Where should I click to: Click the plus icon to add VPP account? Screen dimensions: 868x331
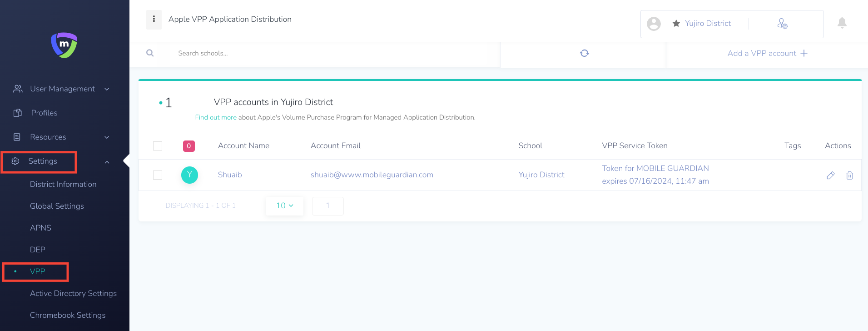[804, 53]
